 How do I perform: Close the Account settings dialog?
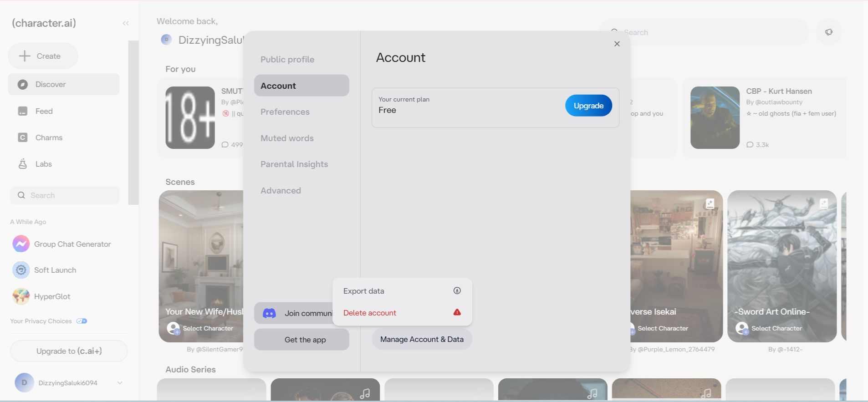tap(617, 44)
